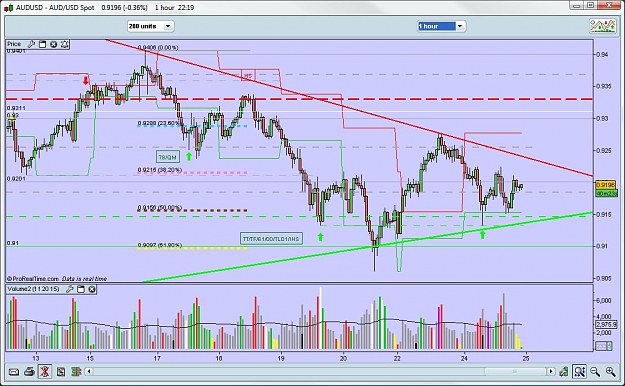Image resolution: width=625 pixels, height=386 pixels.
Task: Click the 61.80% Fibonacci level label
Action: pos(160,245)
